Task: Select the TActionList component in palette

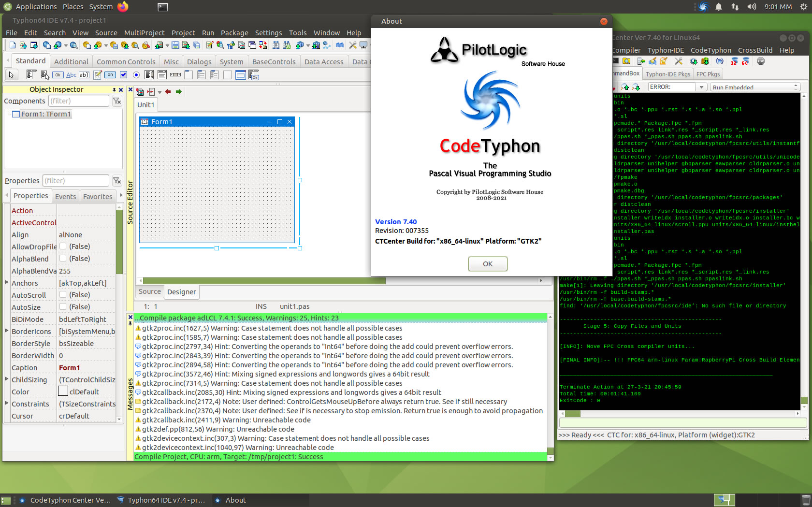Action: tap(254, 75)
